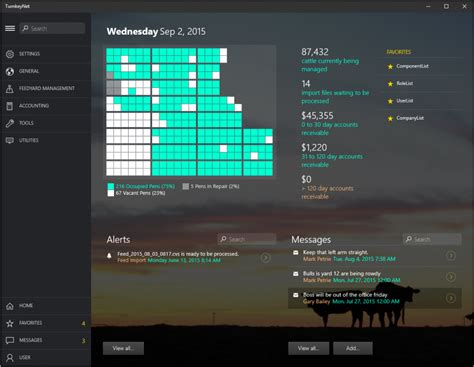Open the General globe icon
This screenshot has height=367, width=474.
tap(10, 71)
